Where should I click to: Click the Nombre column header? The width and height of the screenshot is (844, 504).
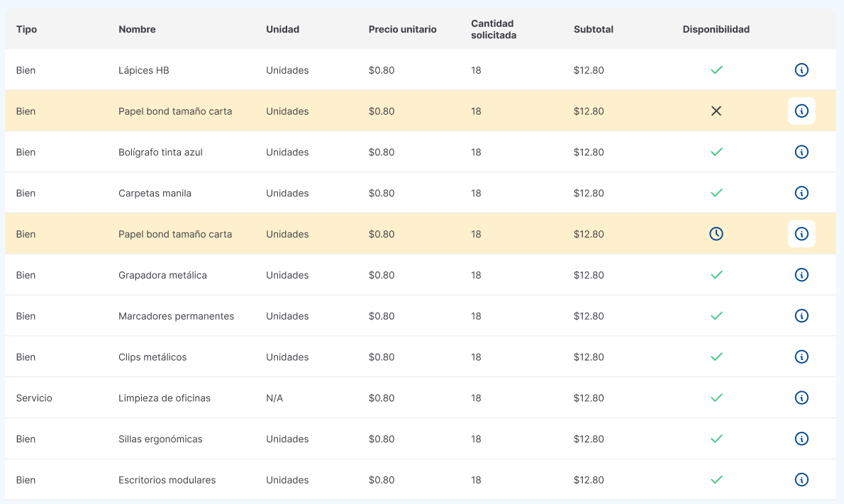coord(137,30)
